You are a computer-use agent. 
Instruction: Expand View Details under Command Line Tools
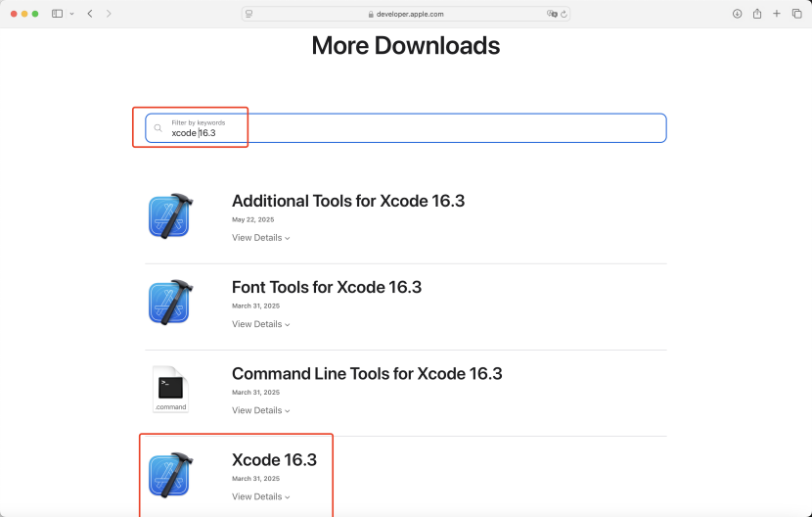260,410
